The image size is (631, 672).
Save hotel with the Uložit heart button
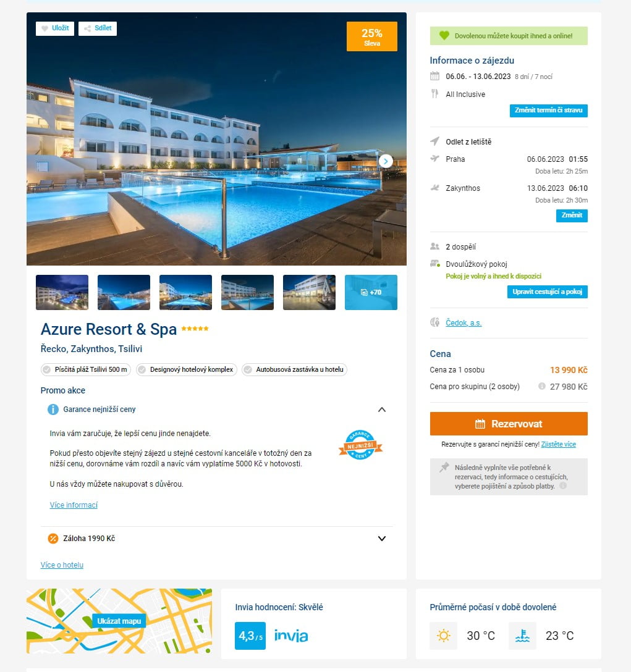pos(55,28)
